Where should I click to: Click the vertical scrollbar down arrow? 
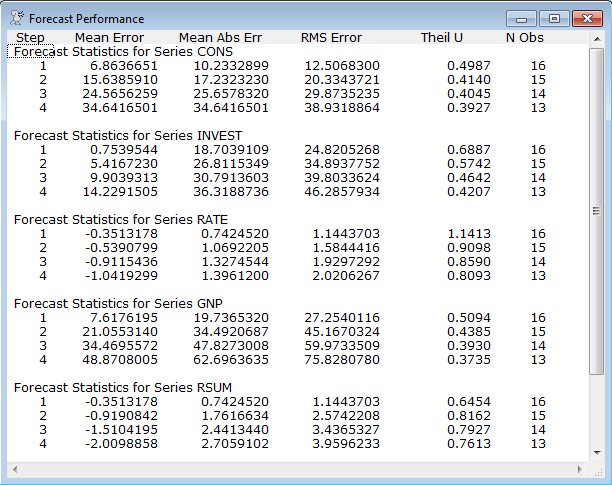point(596,452)
